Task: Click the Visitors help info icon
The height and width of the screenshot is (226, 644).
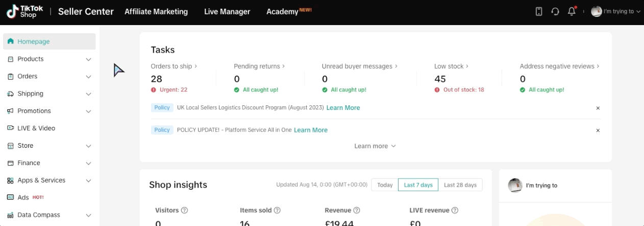Action: pos(185,210)
